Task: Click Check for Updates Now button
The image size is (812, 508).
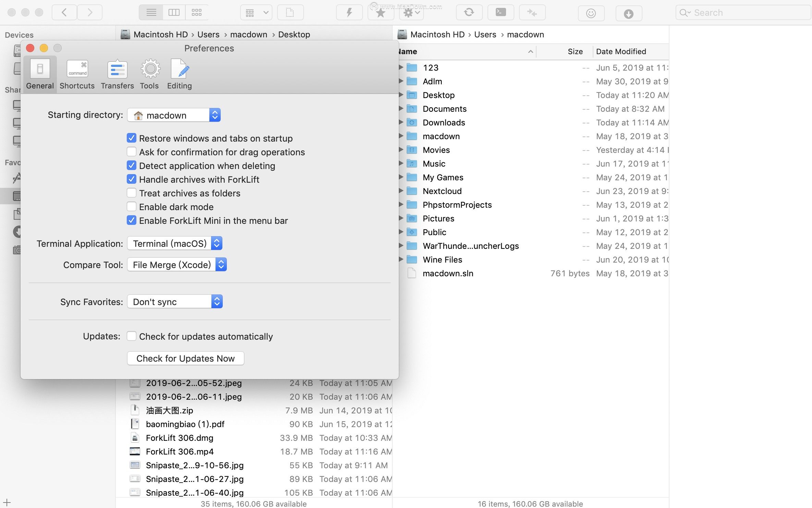Action: (x=185, y=359)
